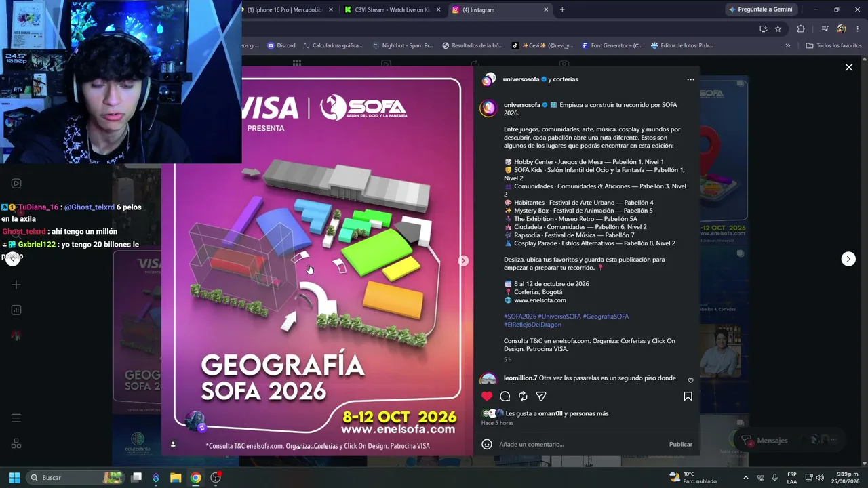Open the taskbar clock and date

point(848,478)
